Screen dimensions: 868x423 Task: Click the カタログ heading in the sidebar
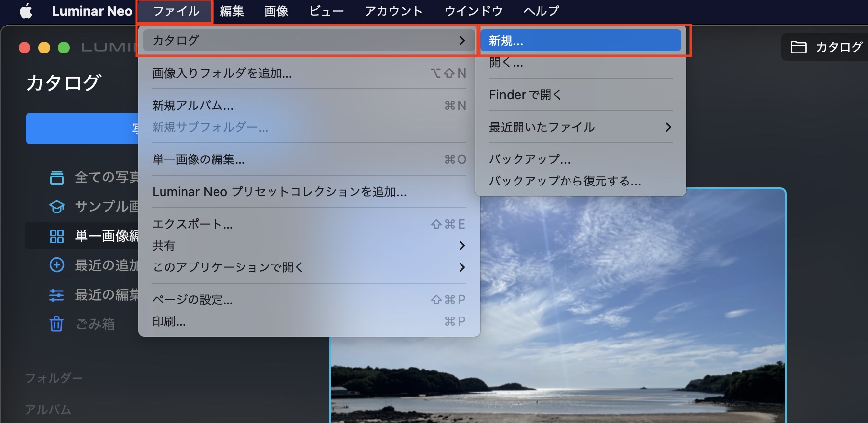(64, 82)
